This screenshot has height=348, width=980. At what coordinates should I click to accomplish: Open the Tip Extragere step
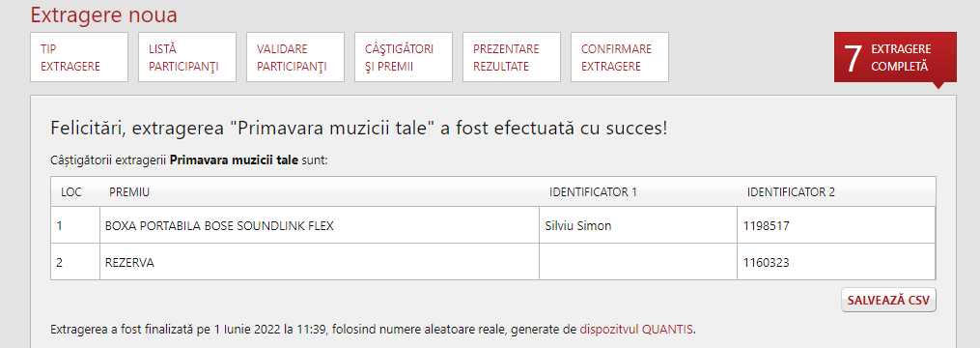[79, 57]
